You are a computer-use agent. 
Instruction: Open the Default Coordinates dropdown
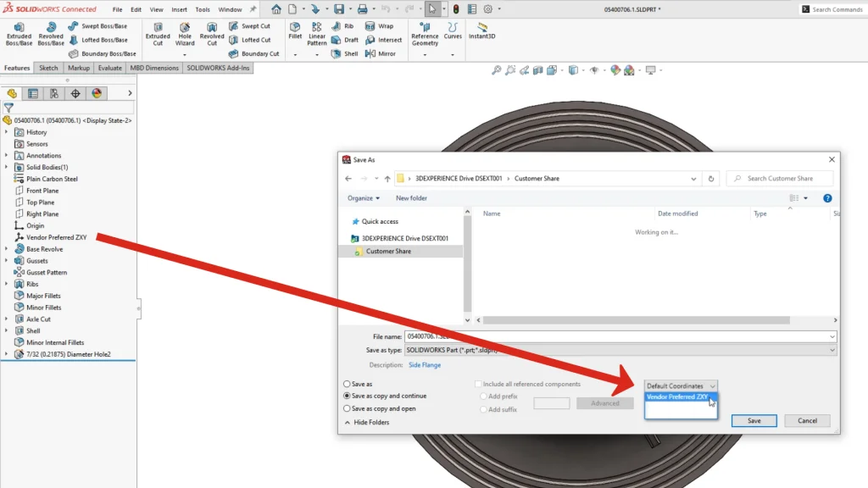pos(681,385)
